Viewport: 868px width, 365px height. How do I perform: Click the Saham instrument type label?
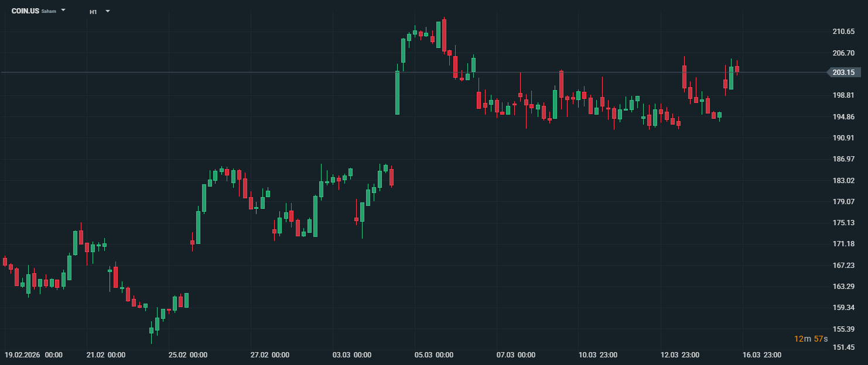click(x=49, y=11)
